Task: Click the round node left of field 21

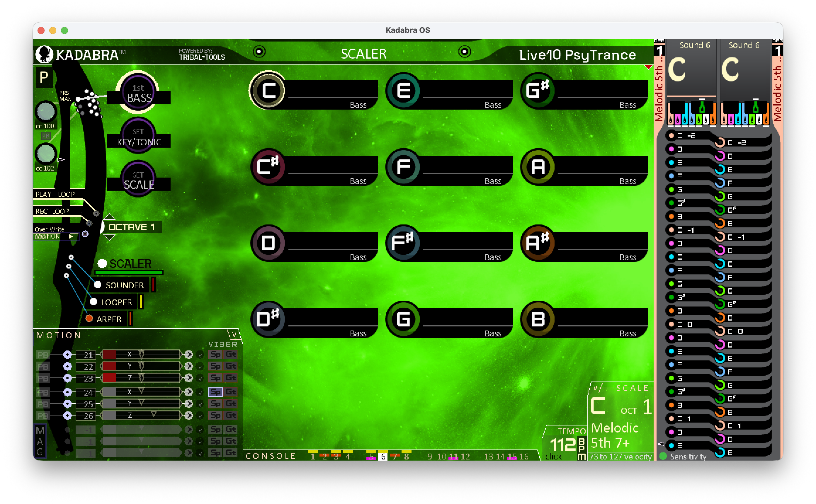Action: point(67,355)
